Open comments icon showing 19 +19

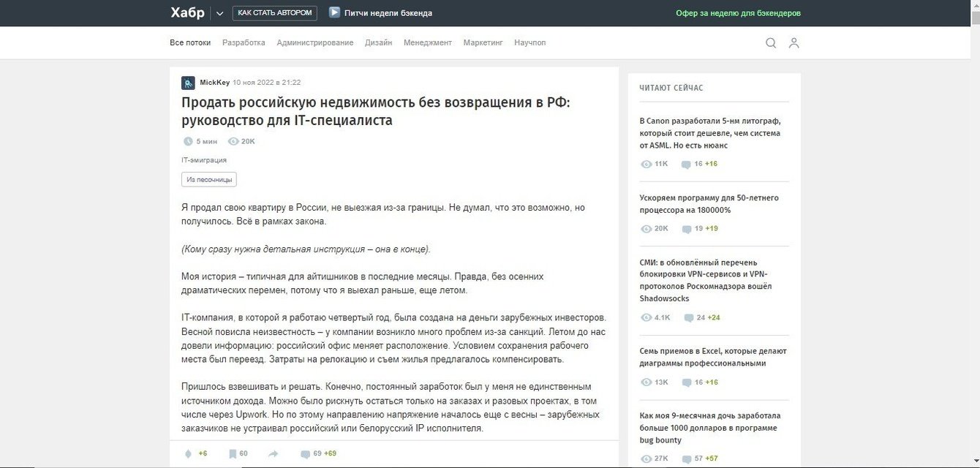pos(686,229)
